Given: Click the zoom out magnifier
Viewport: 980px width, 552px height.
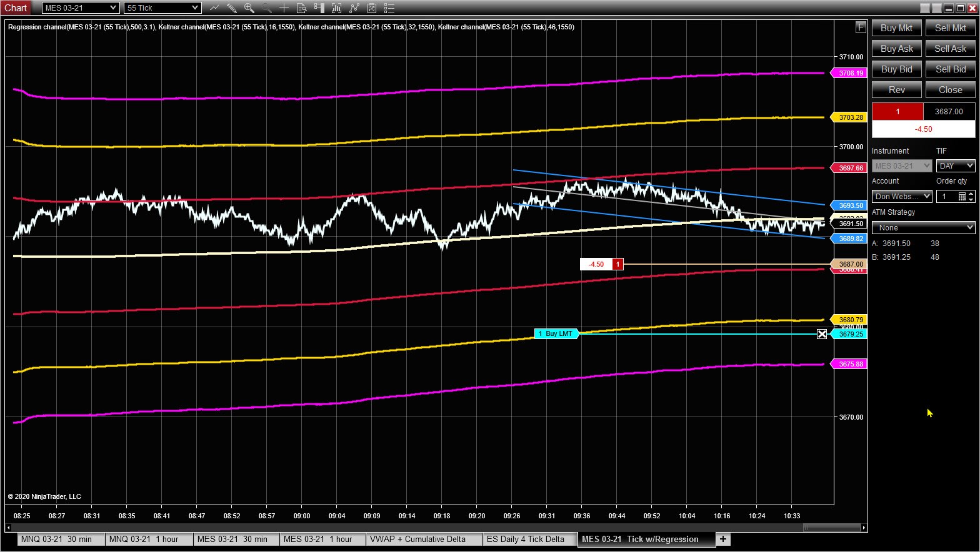Looking at the screenshot, I should [267, 8].
